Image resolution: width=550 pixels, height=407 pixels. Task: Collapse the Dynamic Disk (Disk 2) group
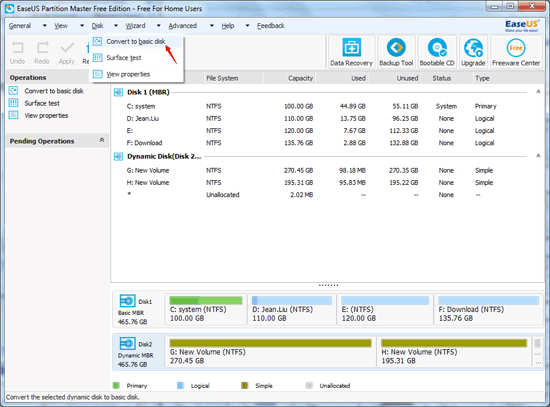pyautogui.click(x=538, y=156)
